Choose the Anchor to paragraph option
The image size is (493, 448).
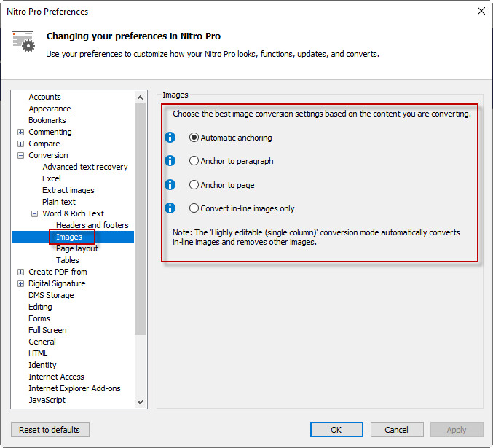coord(194,161)
